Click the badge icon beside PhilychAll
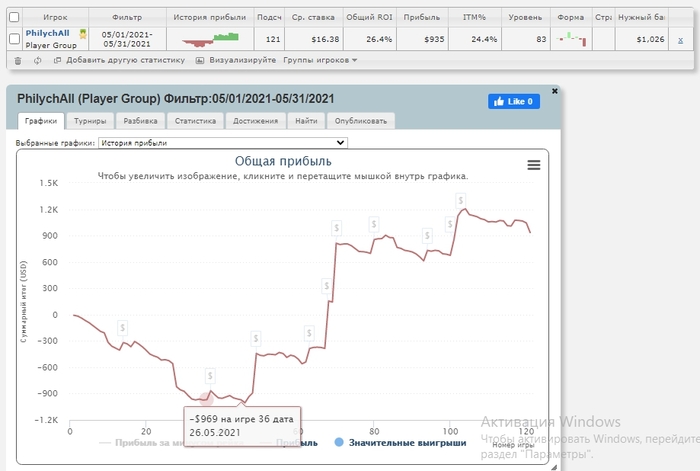 pyautogui.click(x=83, y=33)
